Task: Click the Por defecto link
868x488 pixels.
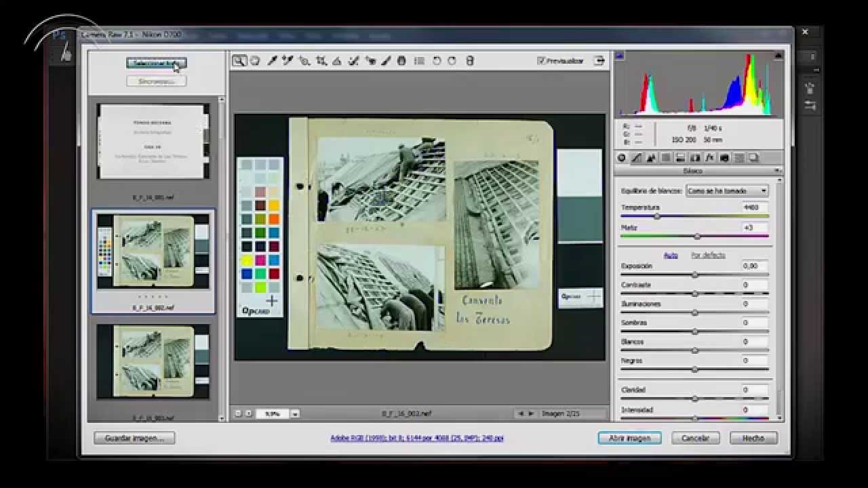Action: tap(708, 256)
